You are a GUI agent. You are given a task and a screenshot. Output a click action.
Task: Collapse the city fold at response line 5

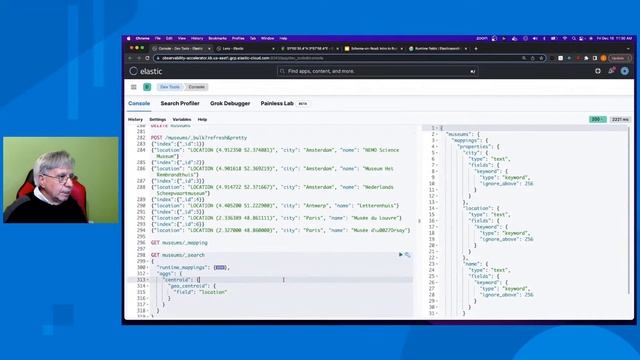point(437,153)
